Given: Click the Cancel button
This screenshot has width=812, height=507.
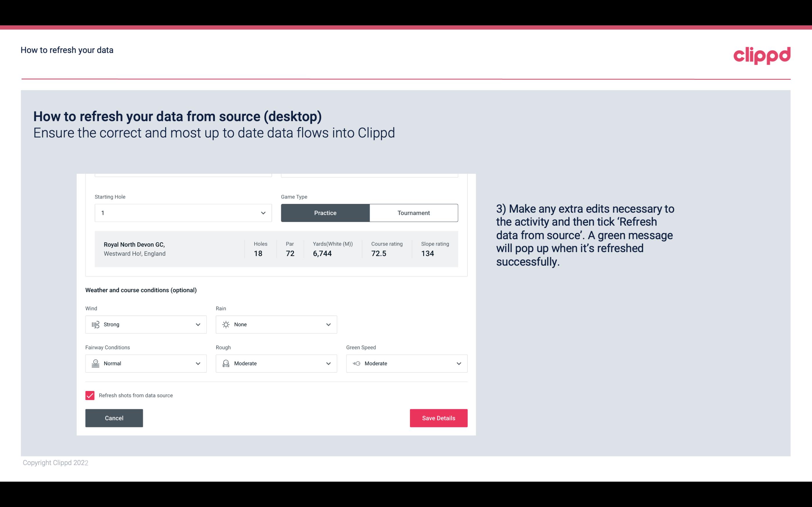Looking at the screenshot, I should 114,418.
